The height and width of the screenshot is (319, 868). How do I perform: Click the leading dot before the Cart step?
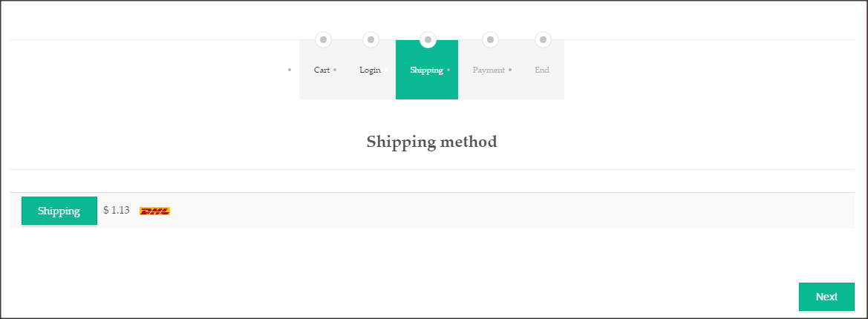pos(290,70)
